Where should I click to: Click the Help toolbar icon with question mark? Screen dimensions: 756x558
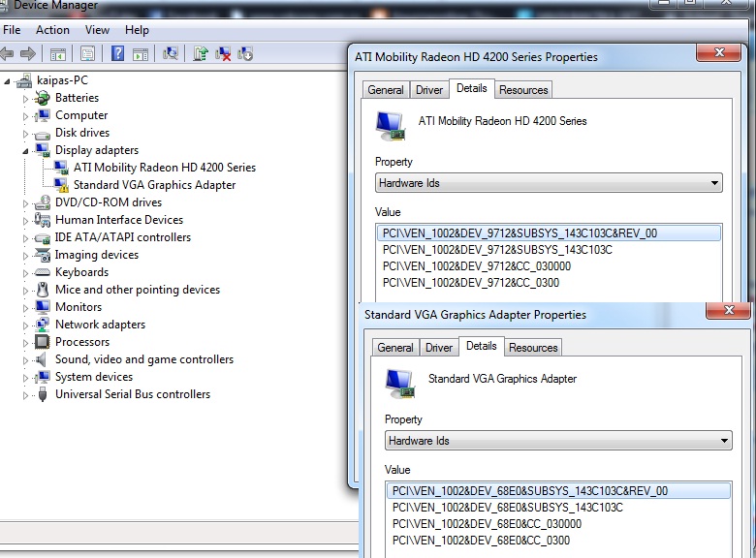(x=117, y=54)
